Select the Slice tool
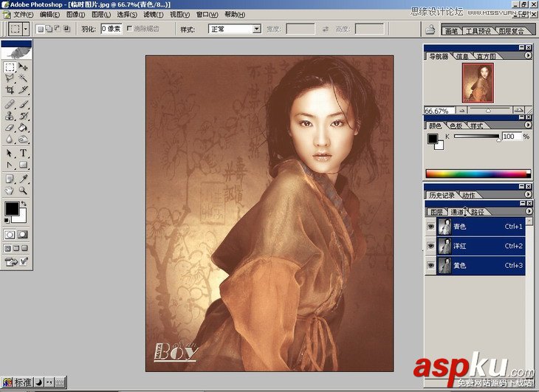The width and height of the screenshot is (539, 392). (x=23, y=90)
